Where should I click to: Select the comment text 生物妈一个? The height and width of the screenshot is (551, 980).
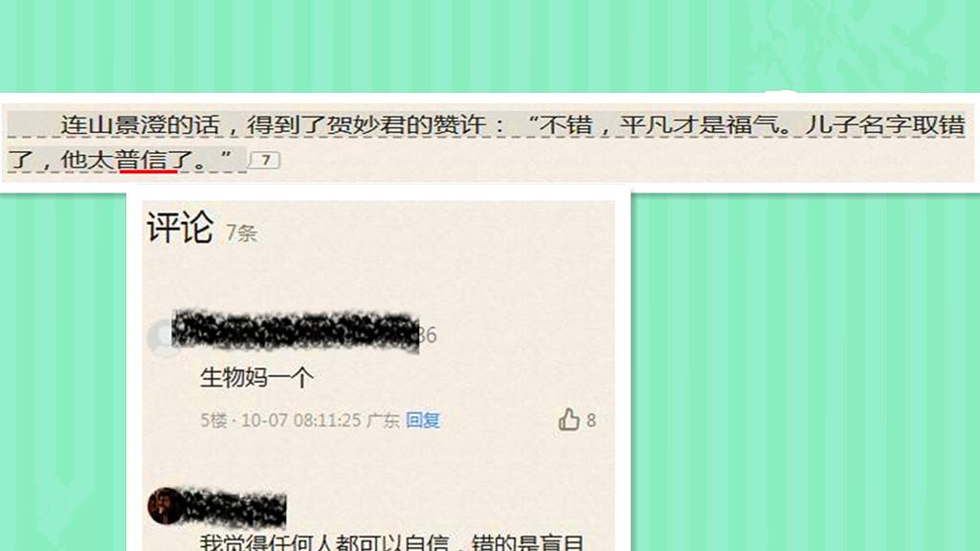tap(256, 378)
